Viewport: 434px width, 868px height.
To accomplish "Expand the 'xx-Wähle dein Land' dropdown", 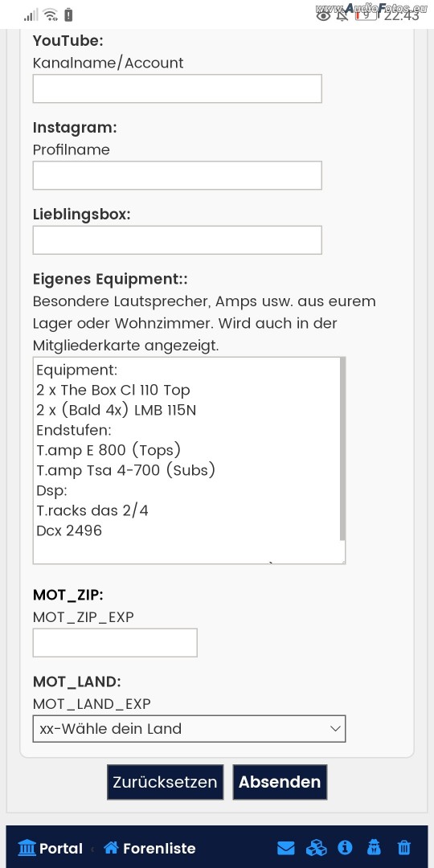I will tap(190, 728).
